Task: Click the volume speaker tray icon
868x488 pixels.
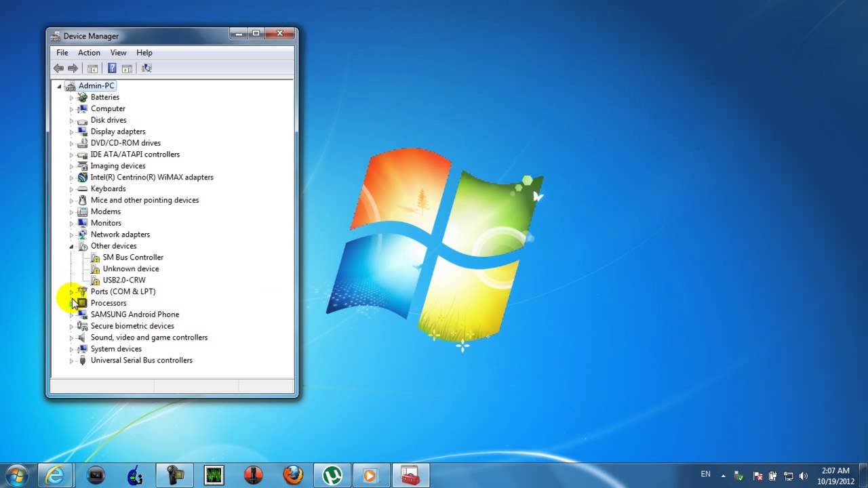Action: coord(804,476)
